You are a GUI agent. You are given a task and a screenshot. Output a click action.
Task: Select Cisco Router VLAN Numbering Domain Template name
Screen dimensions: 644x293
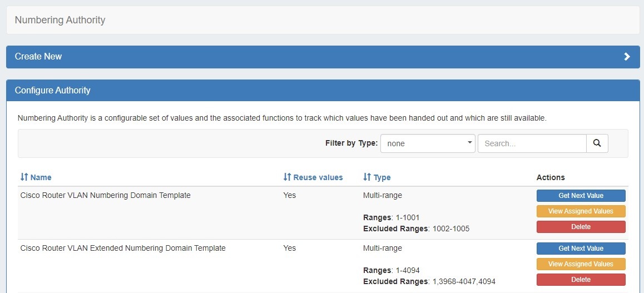pyautogui.click(x=105, y=195)
